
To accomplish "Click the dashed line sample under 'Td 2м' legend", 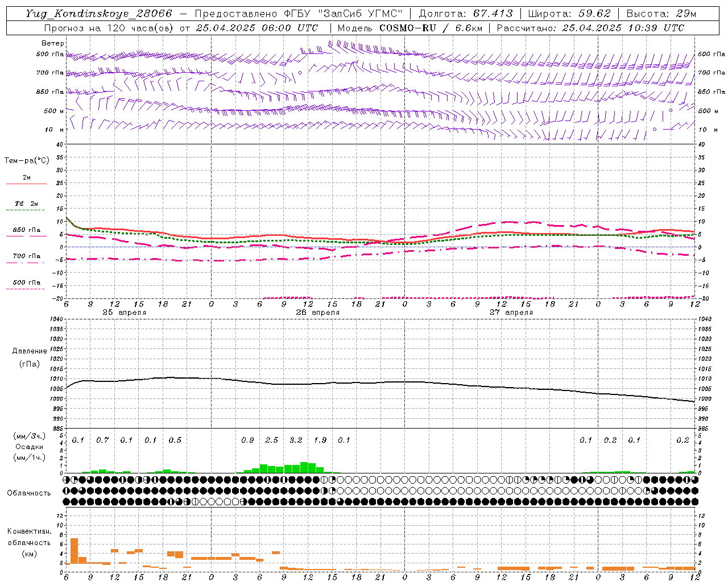I will 25,210.
